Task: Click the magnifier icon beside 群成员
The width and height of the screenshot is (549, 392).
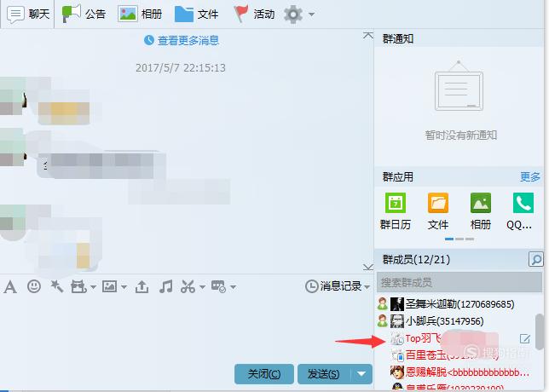Action: [x=535, y=260]
